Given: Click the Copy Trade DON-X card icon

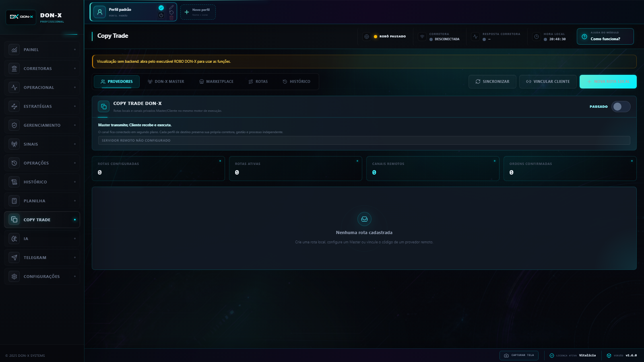Looking at the screenshot, I should [104, 107].
